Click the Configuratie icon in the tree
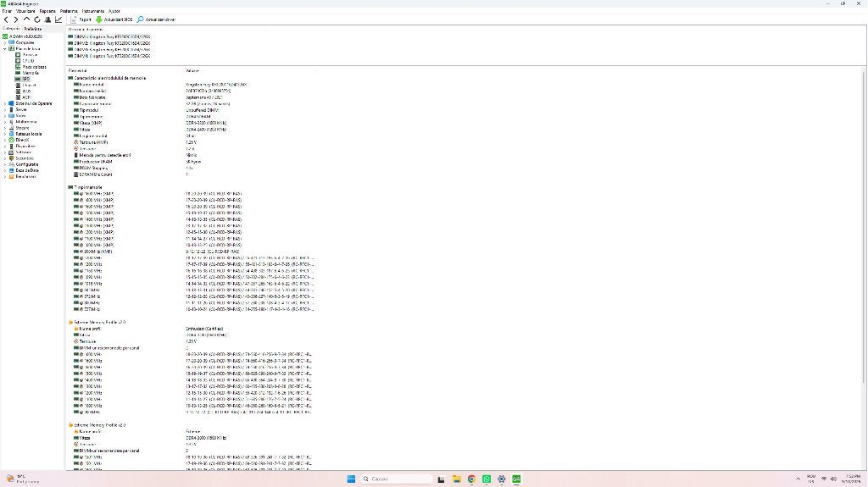The image size is (868, 487). (x=11, y=164)
